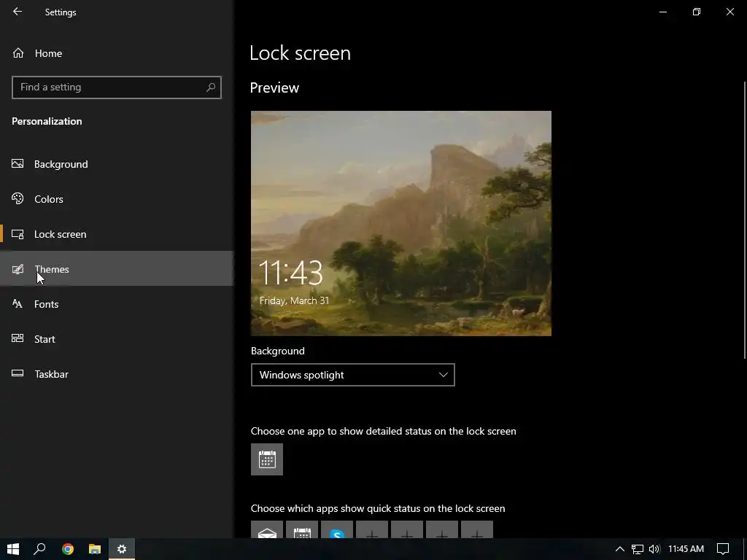Open the Background personalization page
Image resolution: width=747 pixels, height=560 pixels.
pos(117,164)
